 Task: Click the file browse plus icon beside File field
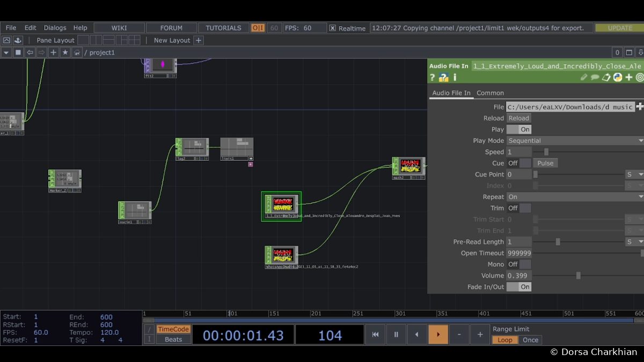pyautogui.click(x=640, y=107)
